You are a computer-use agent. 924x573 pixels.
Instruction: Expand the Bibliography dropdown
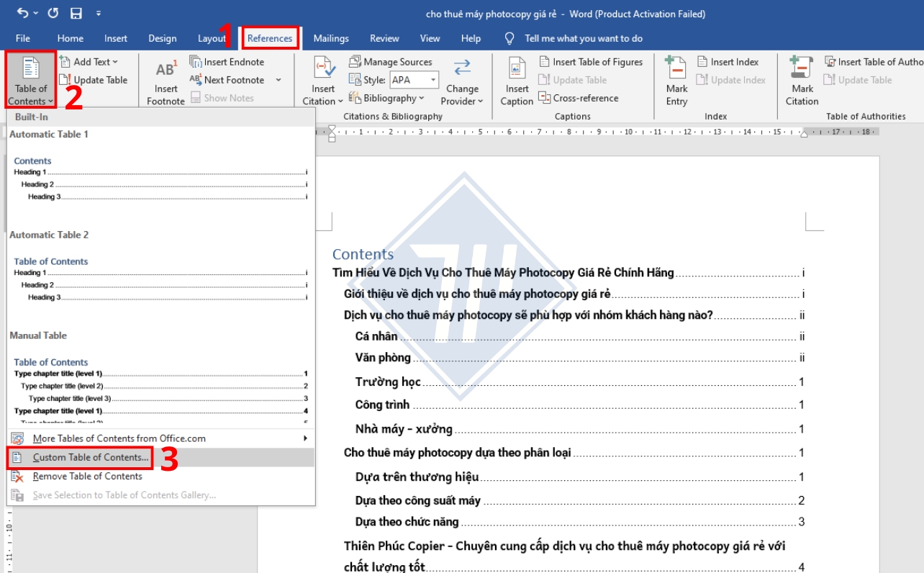tap(386, 98)
